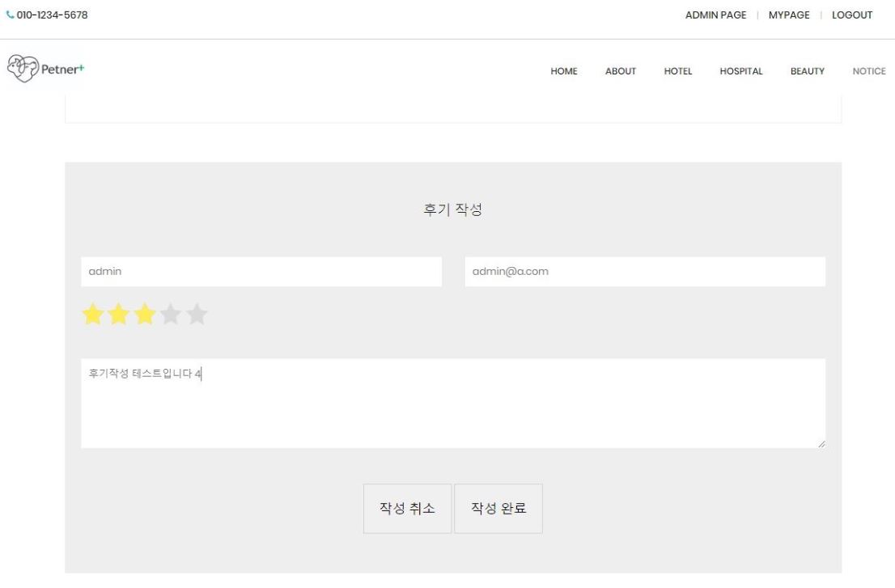Submit review with 작성 완료 button
The width and height of the screenshot is (895, 588).
(x=498, y=509)
